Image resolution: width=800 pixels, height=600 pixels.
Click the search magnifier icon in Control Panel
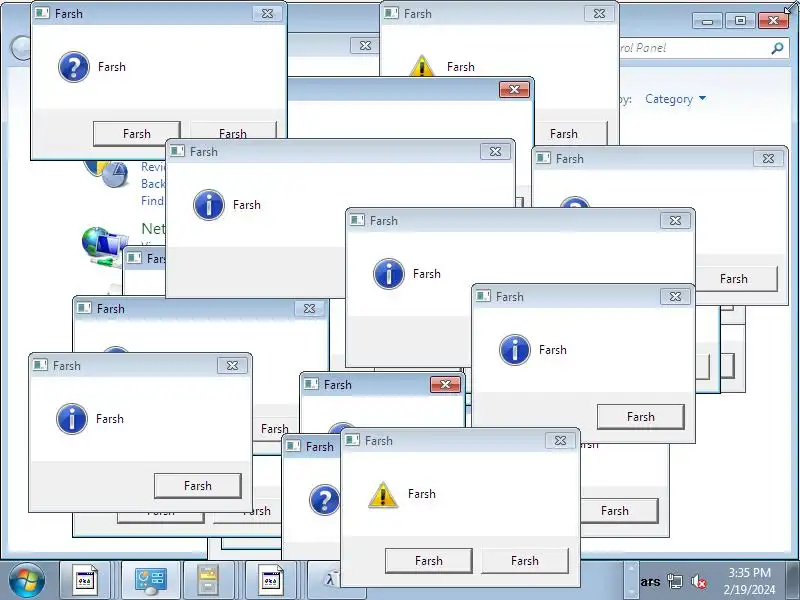pos(777,48)
